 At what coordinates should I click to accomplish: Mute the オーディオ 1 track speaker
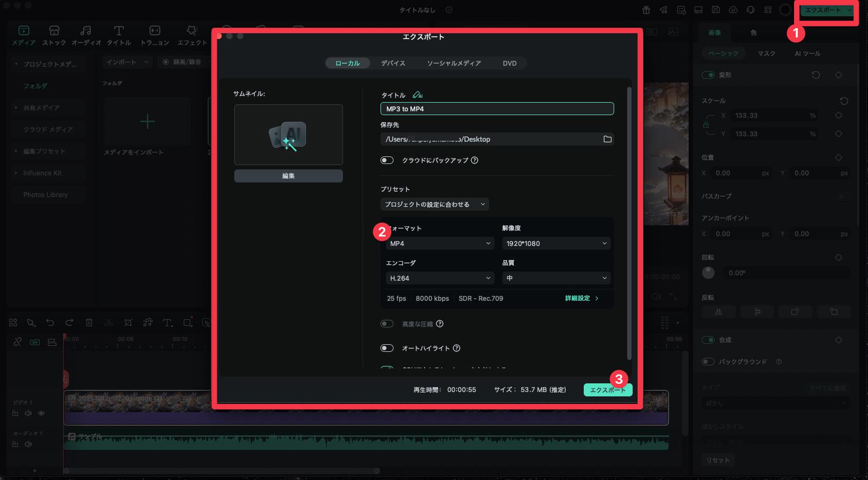pyautogui.click(x=28, y=444)
